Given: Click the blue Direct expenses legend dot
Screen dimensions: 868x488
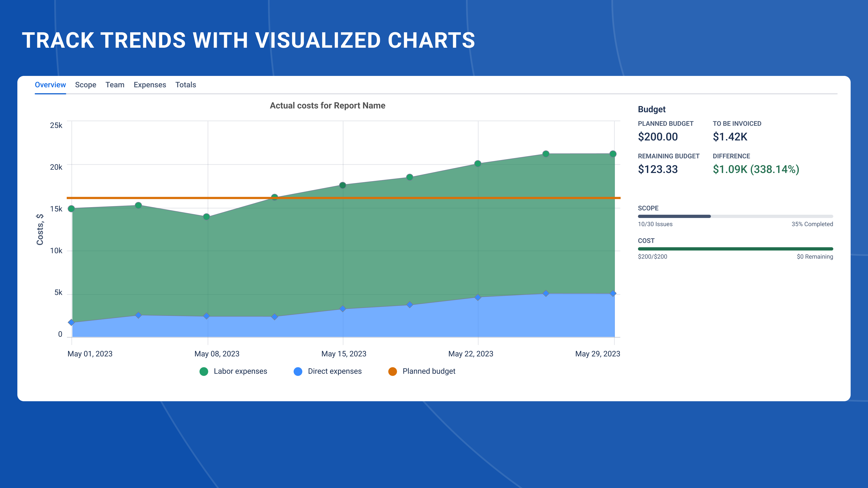Looking at the screenshot, I should point(298,371).
